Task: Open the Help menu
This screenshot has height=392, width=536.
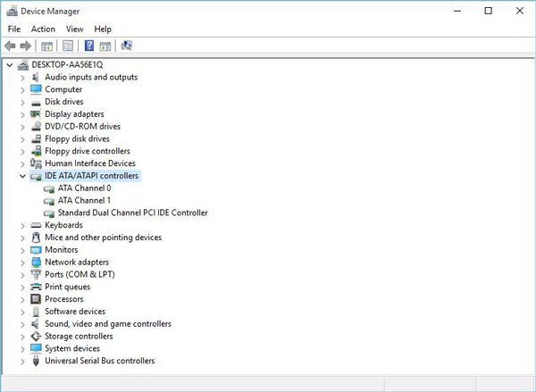Action: click(103, 29)
